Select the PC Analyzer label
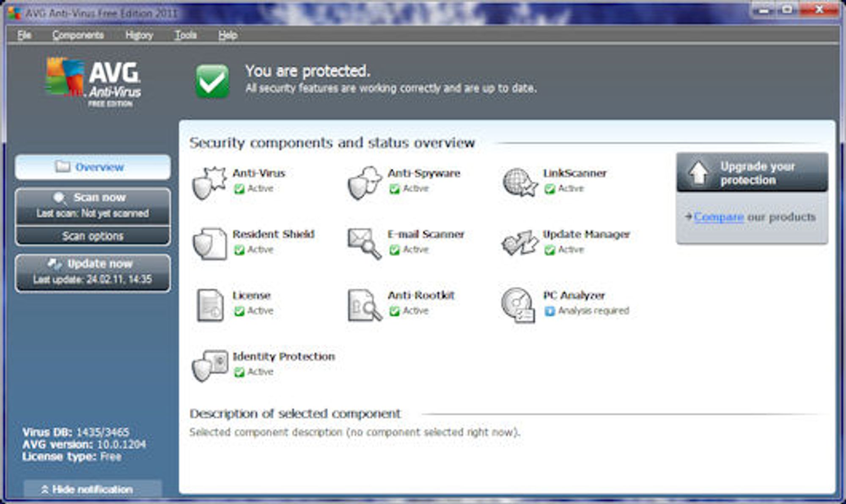Screen dimensions: 846x504 (574, 296)
